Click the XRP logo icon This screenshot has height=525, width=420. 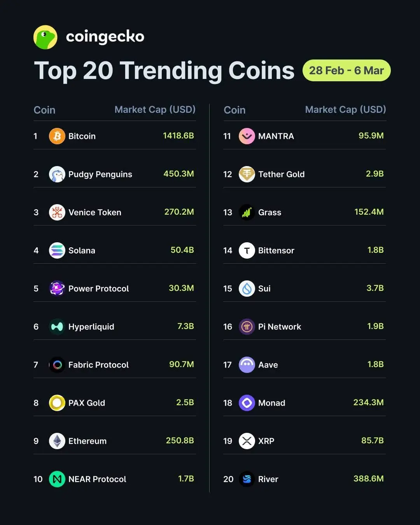[247, 441]
